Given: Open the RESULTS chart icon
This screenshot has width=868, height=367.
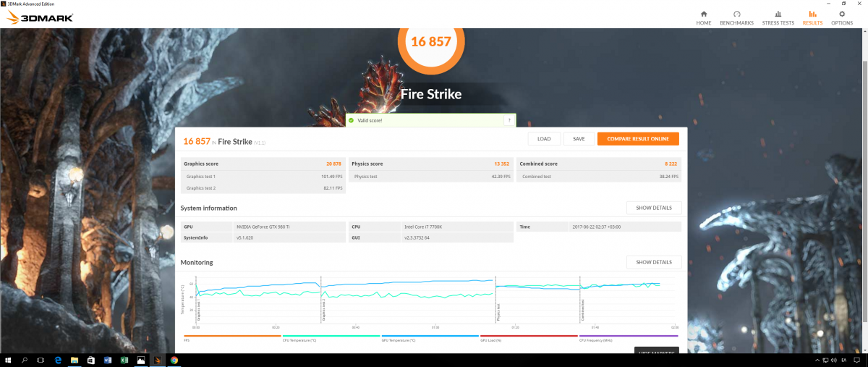Looking at the screenshot, I should [x=812, y=14].
